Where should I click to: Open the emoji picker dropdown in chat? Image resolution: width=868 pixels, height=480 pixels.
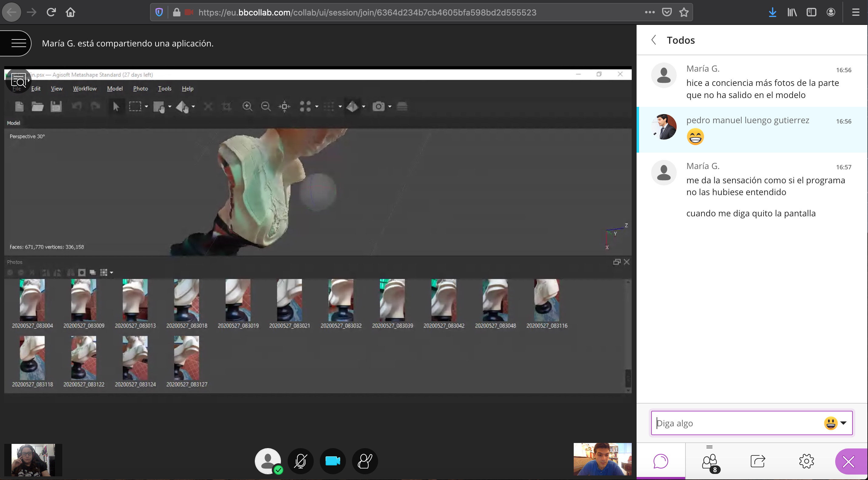coord(843,423)
